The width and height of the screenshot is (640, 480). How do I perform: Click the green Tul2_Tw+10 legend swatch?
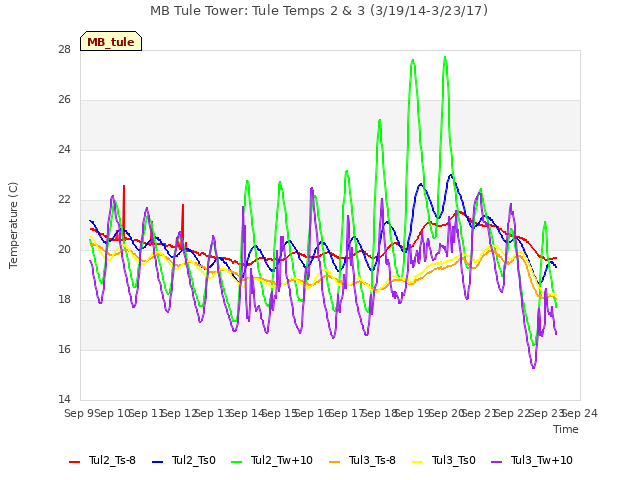click(x=236, y=461)
